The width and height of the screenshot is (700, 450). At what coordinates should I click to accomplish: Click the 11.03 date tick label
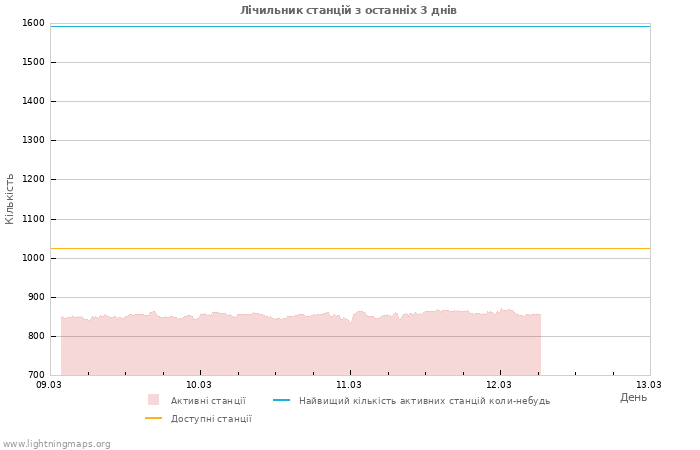pos(349,385)
